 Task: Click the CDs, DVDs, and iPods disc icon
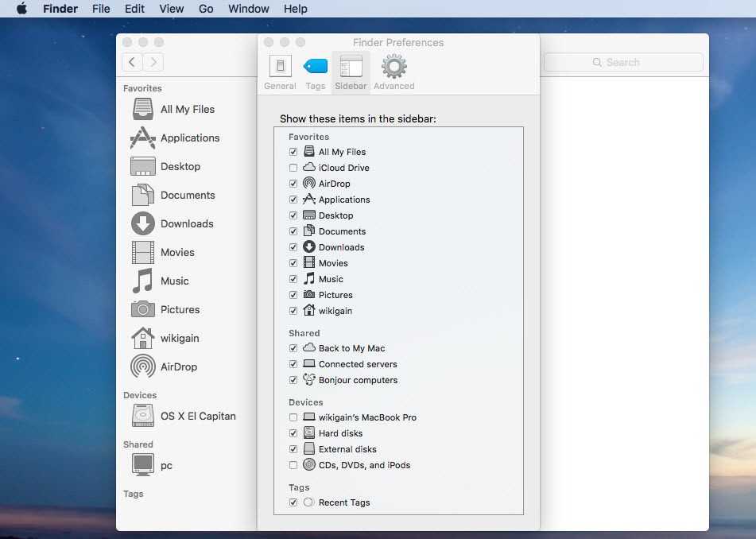click(x=309, y=465)
